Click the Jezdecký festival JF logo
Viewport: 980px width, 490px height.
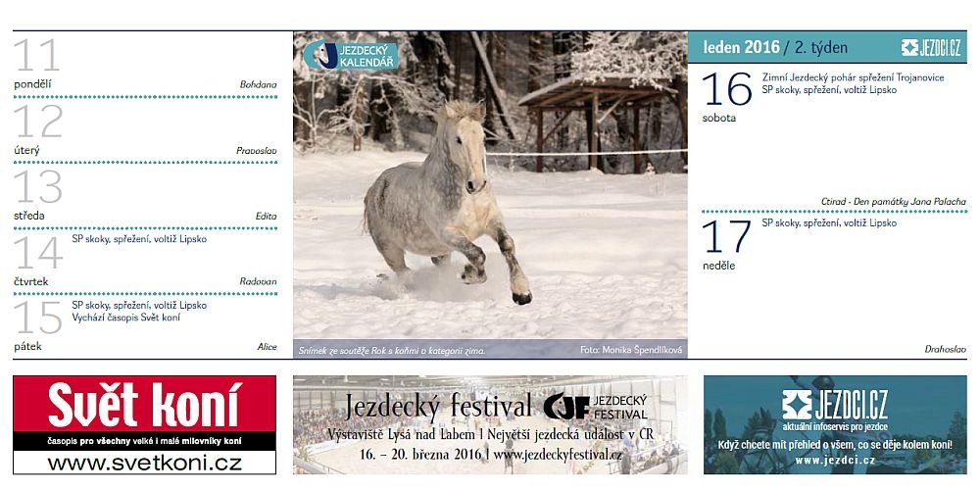click(595, 407)
